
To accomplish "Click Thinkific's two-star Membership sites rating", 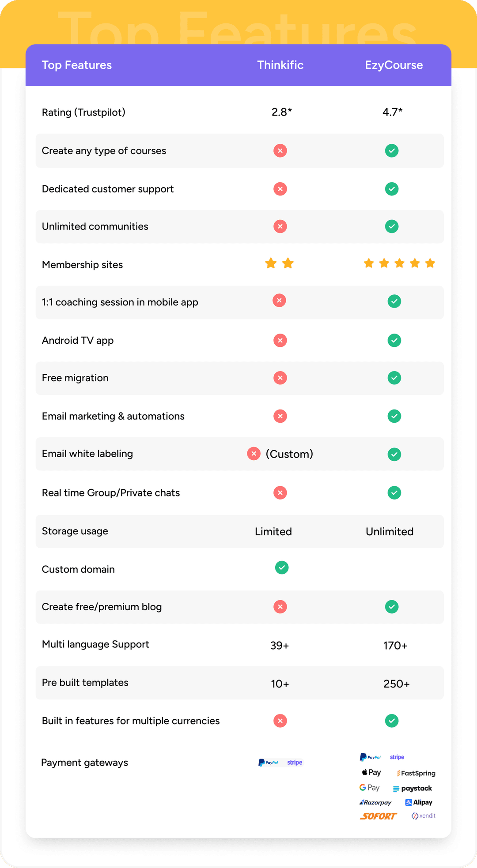I will pos(279,263).
